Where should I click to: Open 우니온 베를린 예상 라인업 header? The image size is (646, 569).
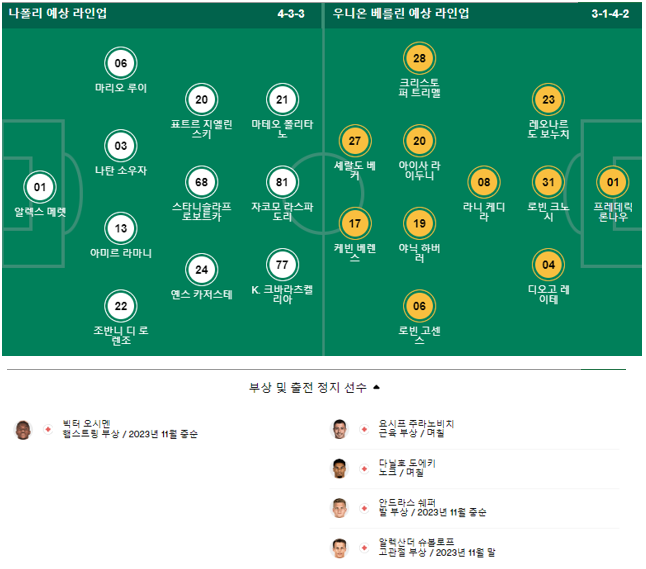(401, 13)
